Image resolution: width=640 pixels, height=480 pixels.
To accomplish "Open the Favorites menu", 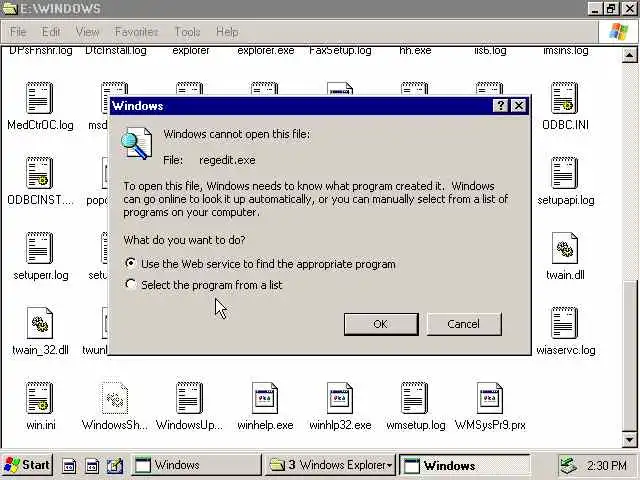I will point(136,32).
